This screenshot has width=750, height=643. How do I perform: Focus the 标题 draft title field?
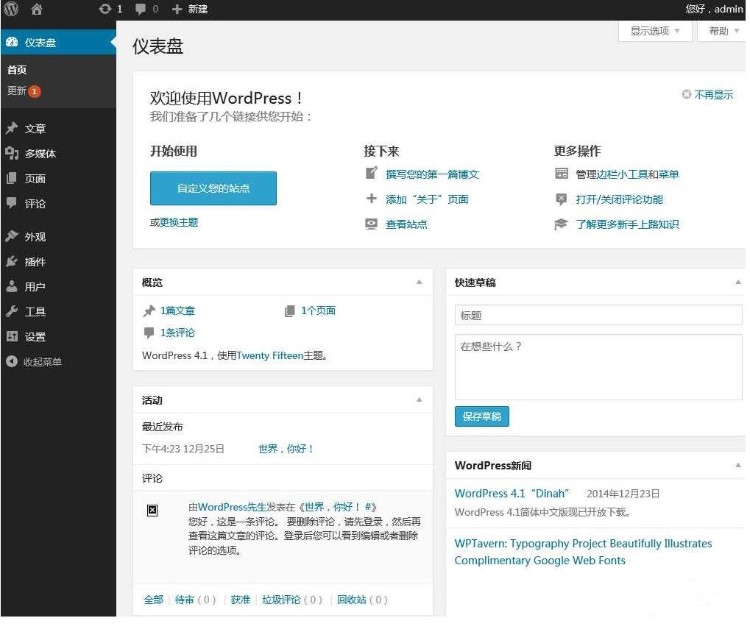pos(598,315)
